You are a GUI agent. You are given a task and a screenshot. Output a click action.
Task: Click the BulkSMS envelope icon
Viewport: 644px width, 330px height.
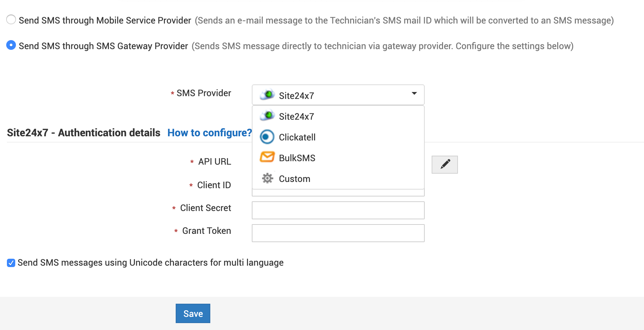pos(267,157)
